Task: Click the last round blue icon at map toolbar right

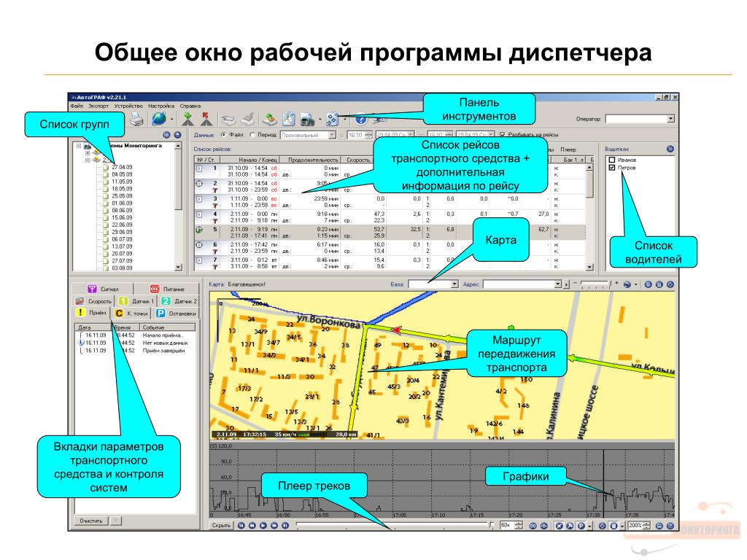Action: (x=670, y=284)
